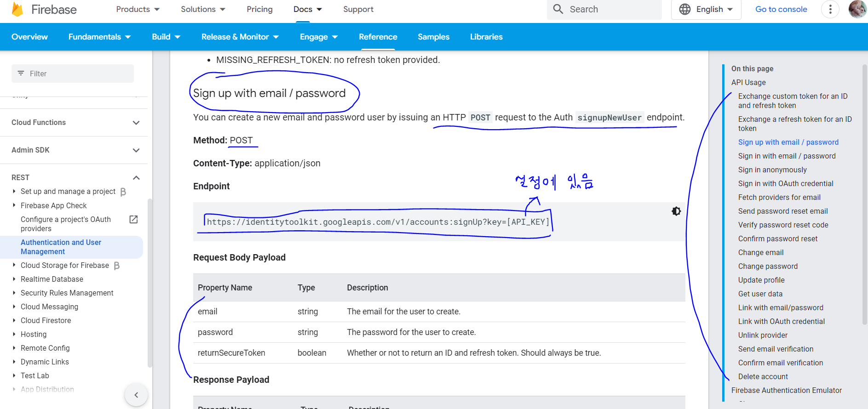Open the Solutions dropdown
This screenshot has height=409, width=868.
click(x=203, y=9)
